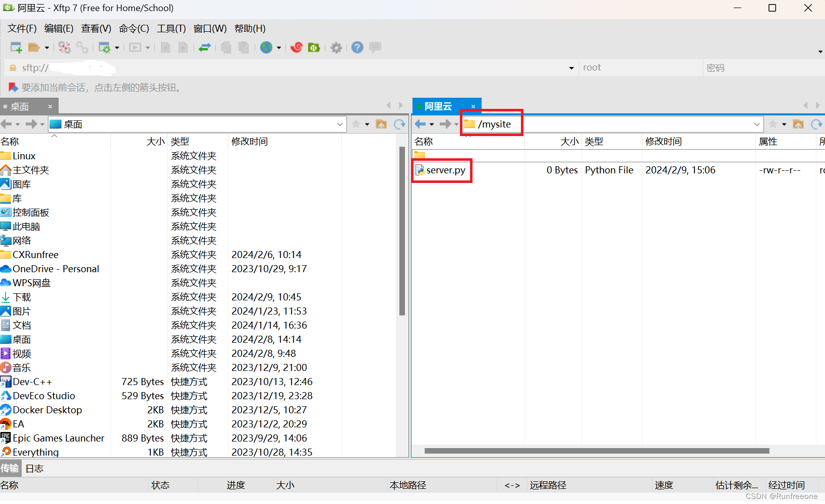Sort local files by 名称 column
The image size is (825, 504).
(x=55, y=142)
